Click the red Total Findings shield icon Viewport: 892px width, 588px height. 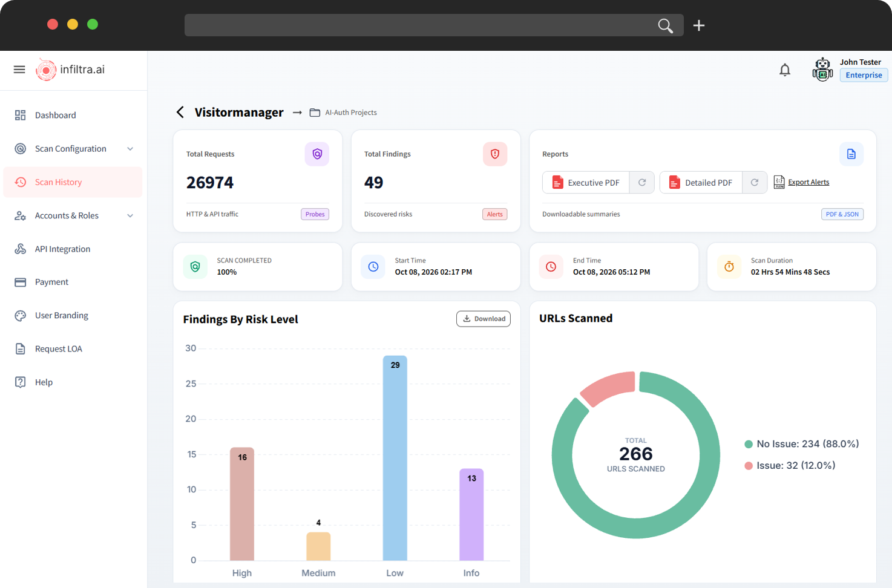pos(495,154)
